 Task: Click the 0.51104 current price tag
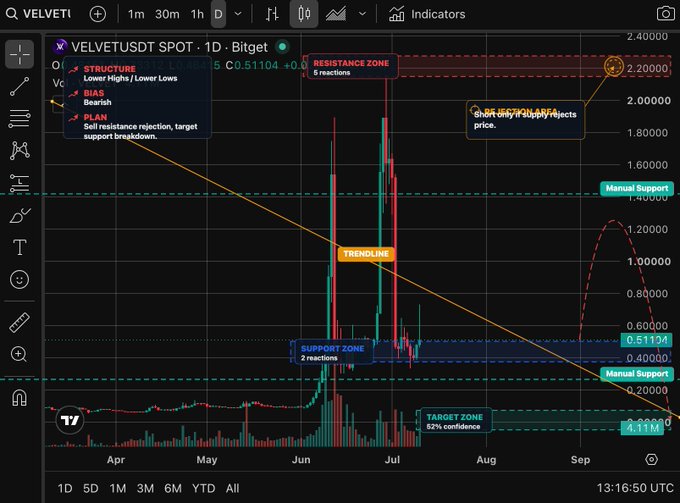[x=646, y=340]
